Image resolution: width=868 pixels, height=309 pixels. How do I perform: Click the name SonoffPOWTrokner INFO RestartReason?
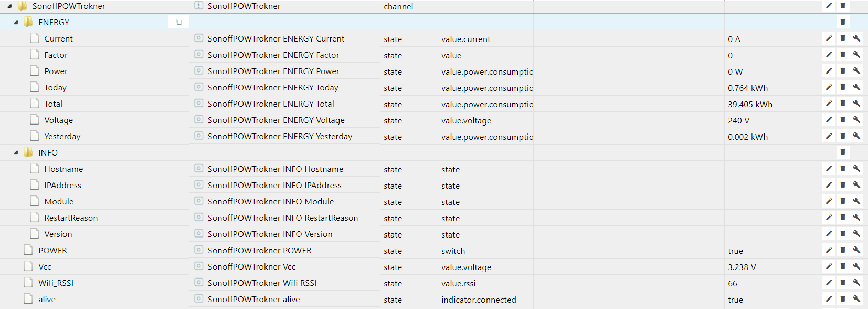pos(283,218)
